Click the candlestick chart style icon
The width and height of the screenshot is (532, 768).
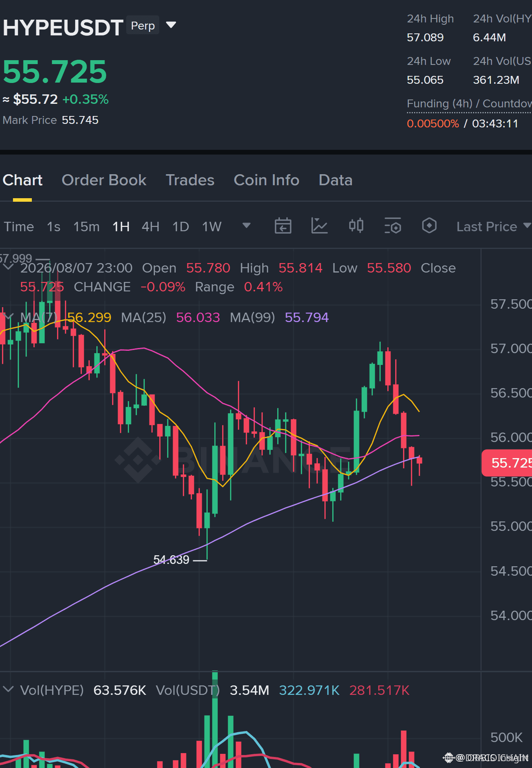[356, 226]
